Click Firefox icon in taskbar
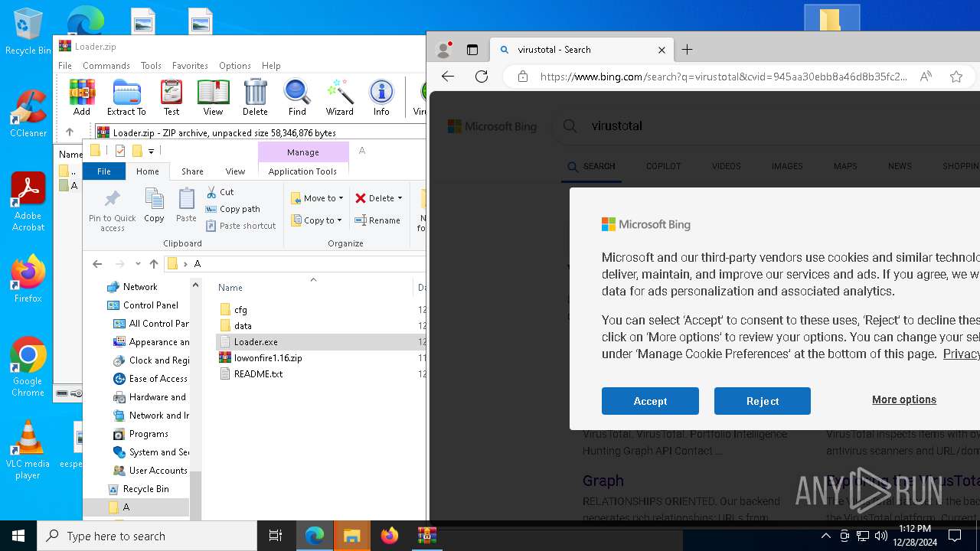 (x=390, y=536)
